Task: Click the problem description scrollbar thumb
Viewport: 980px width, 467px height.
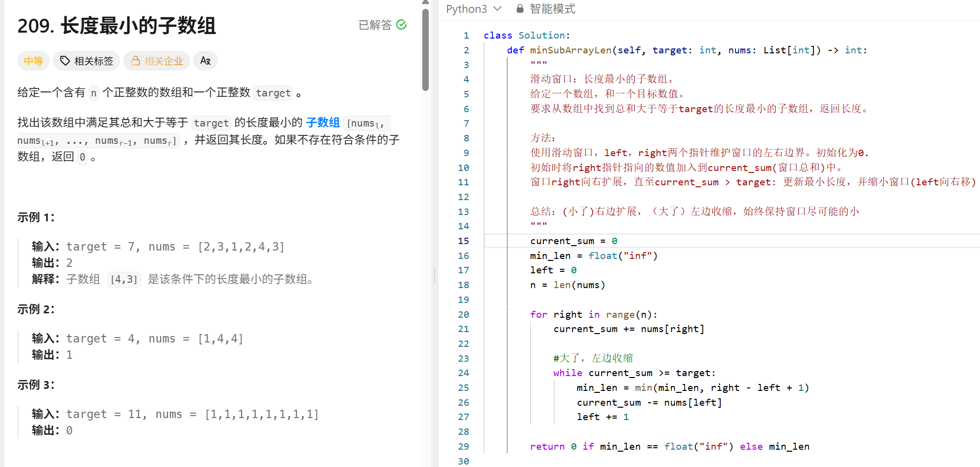Action: tap(426, 49)
